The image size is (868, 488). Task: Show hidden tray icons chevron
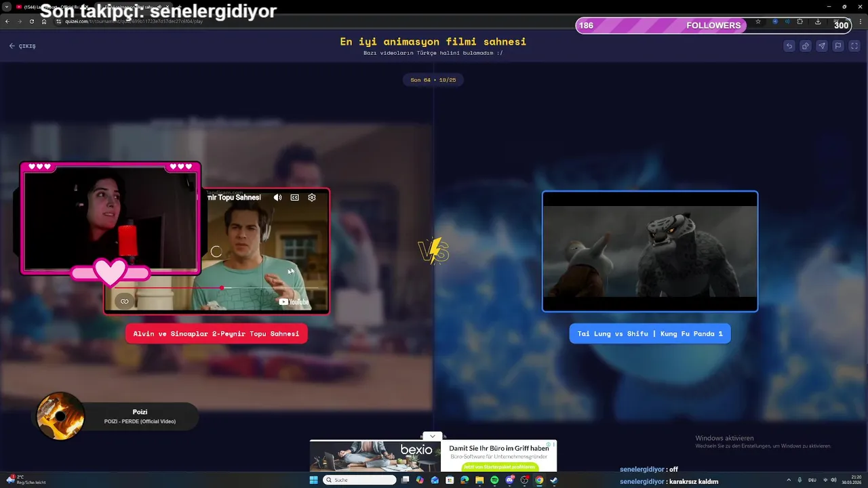tap(789, 480)
